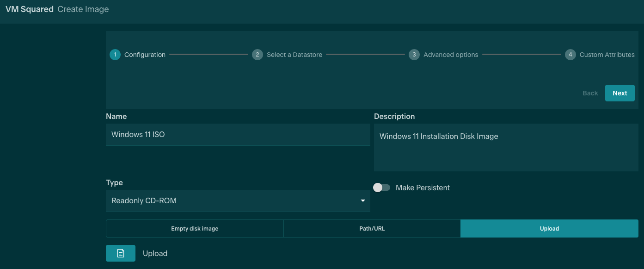Viewport: 644px width, 269px height.
Task: Switch to the Path/URL option
Action: tap(372, 229)
